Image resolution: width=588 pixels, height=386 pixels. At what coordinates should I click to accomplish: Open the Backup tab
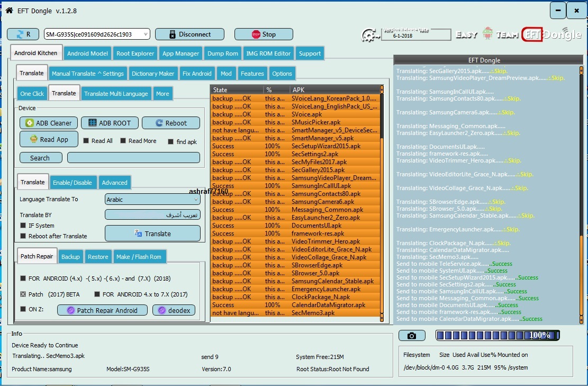(70, 257)
